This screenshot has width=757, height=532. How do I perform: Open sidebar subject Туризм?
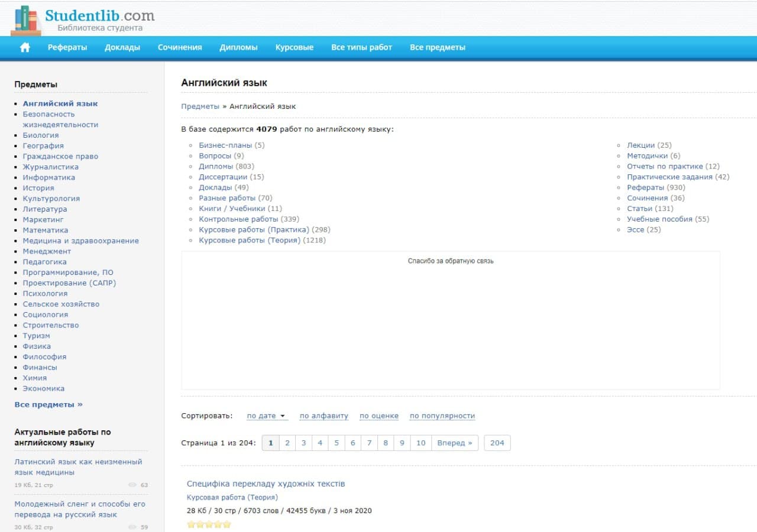coord(37,336)
